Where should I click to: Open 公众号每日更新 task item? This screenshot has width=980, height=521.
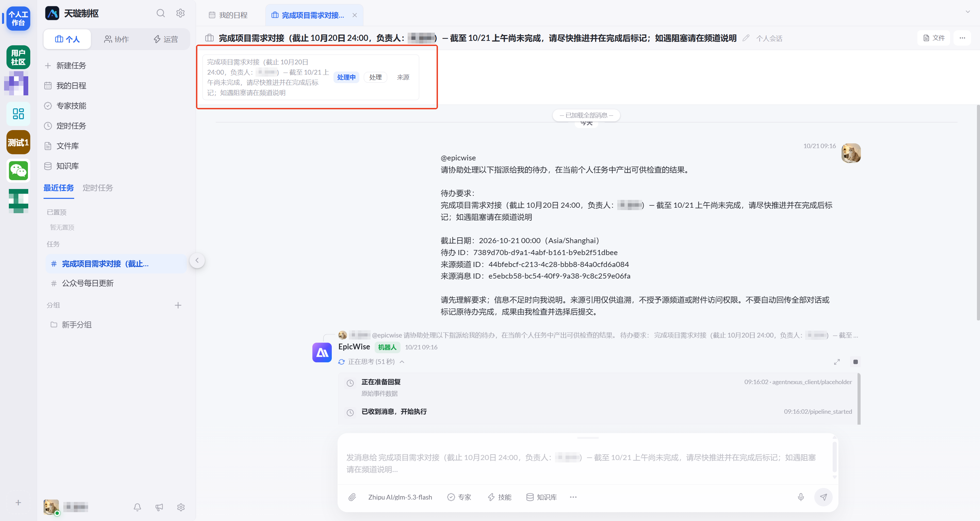116,283
